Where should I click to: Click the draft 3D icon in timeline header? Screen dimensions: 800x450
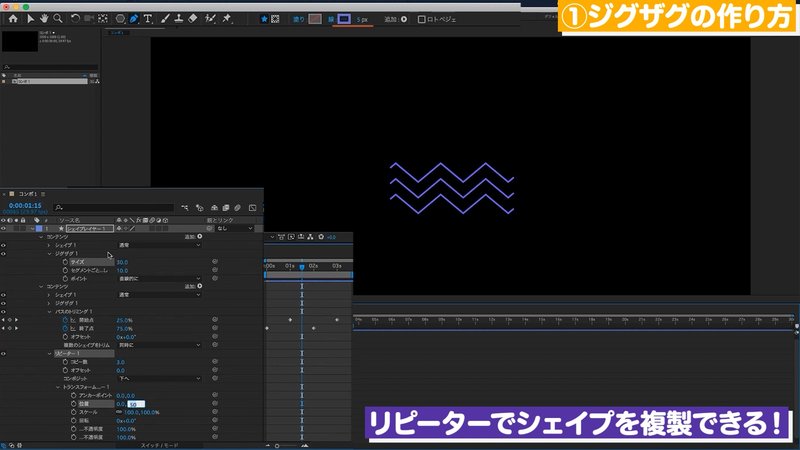click(199, 208)
